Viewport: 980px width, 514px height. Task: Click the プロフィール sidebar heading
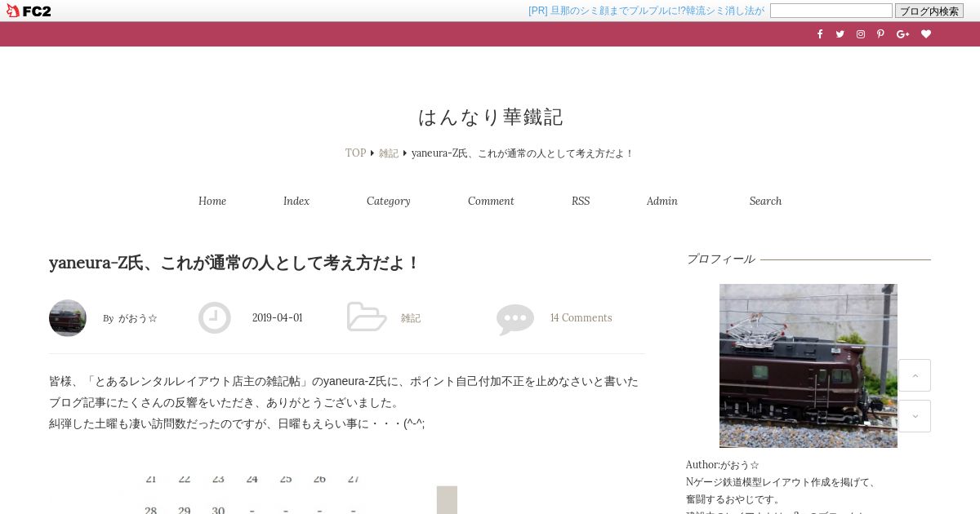pyautogui.click(x=720, y=259)
